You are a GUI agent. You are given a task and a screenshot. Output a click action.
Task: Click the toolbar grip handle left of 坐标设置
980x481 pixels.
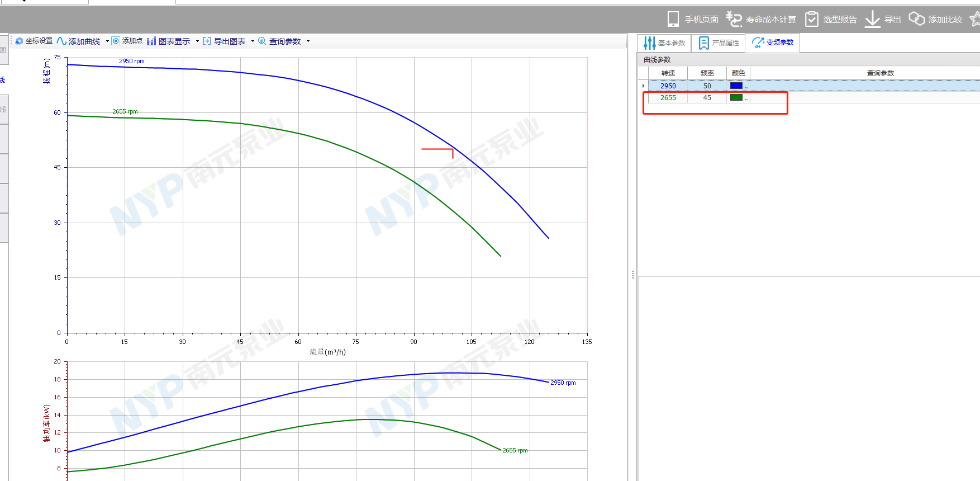click(x=11, y=41)
